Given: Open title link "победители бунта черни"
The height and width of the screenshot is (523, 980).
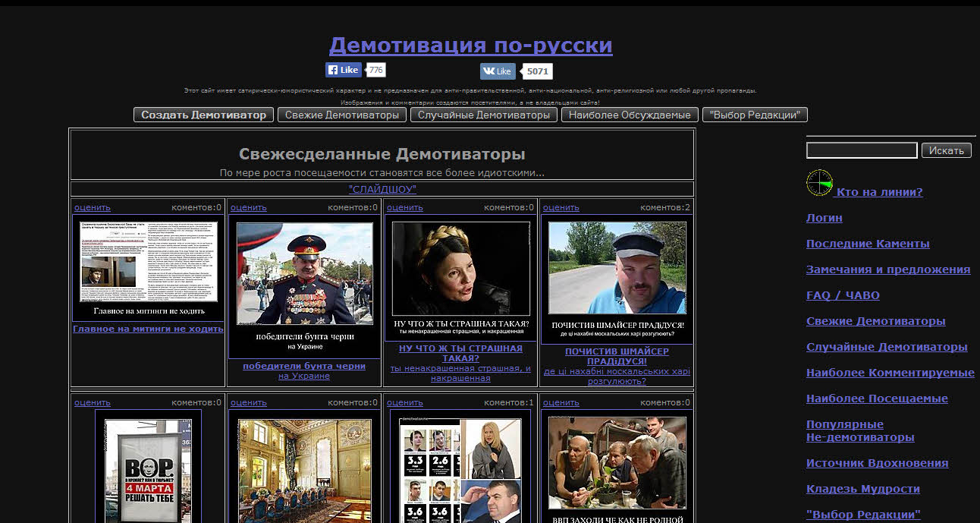Looking at the screenshot, I should coord(304,366).
